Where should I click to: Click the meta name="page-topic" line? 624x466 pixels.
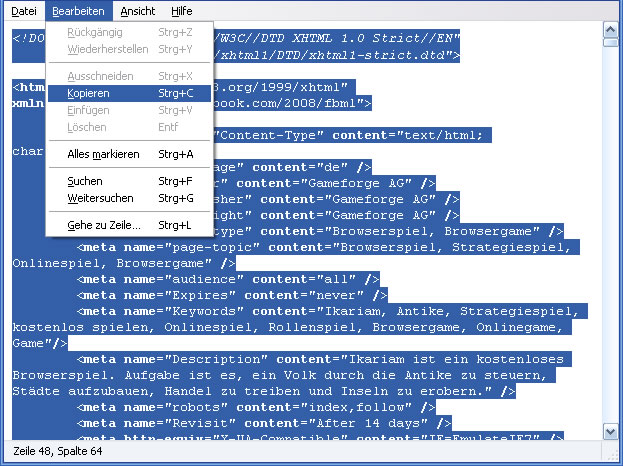click(x=328, y=248)
